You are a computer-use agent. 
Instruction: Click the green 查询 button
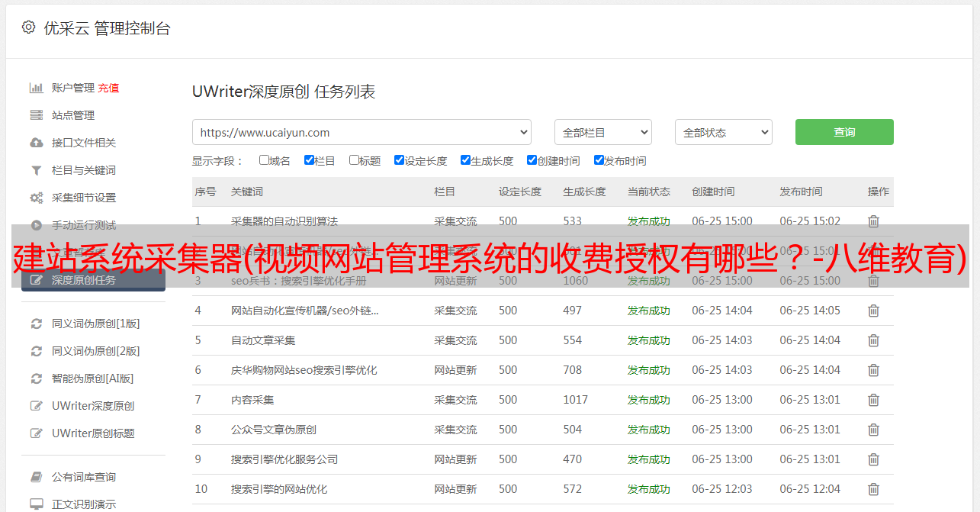[844, 132]
